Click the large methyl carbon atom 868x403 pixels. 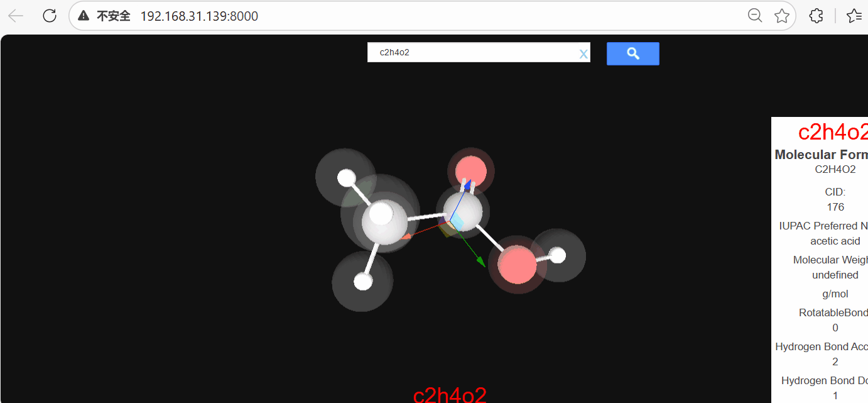[384, 221]
